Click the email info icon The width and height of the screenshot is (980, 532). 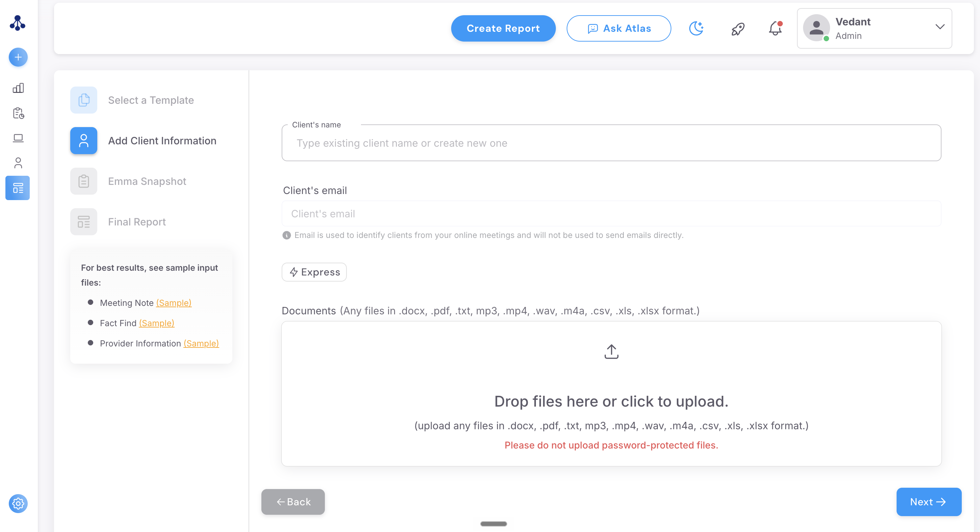click(x=286, y=235)
